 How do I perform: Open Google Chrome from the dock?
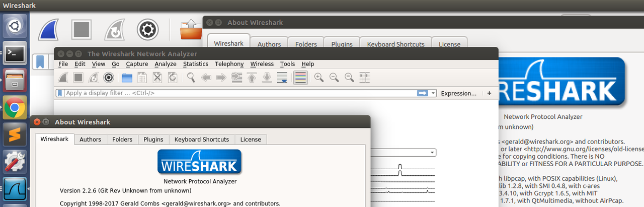15,107
